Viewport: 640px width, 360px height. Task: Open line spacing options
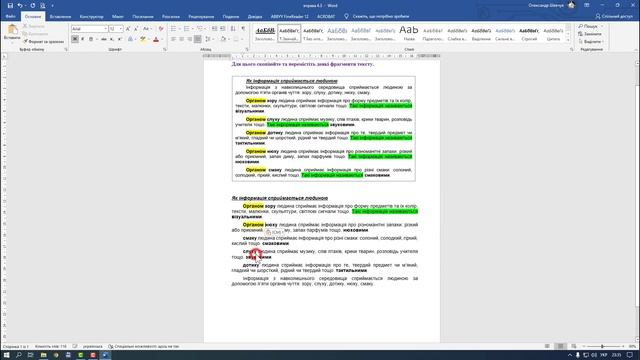209,39
